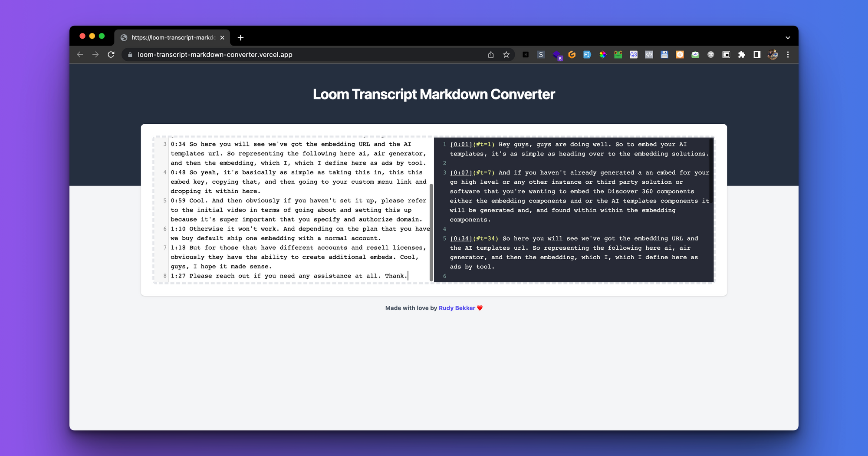Open the Extensions puzzle piece menu

pos(742,55)
